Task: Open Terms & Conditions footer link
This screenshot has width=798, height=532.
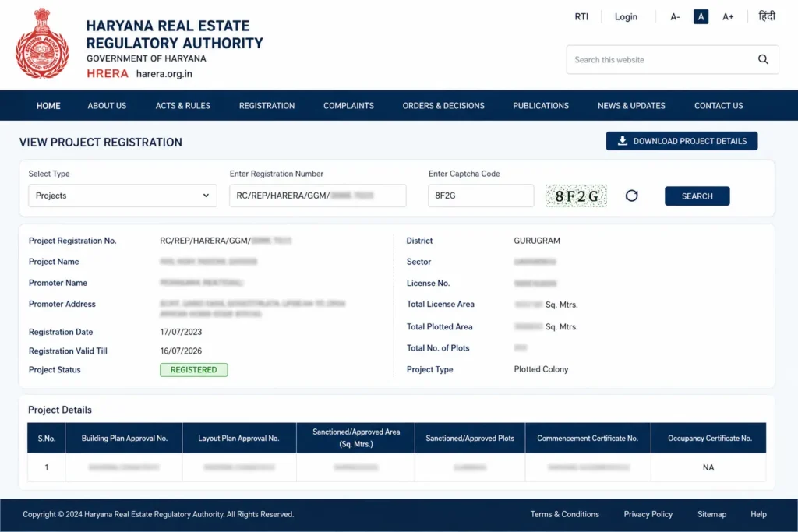Action: [x=564, y=514]
